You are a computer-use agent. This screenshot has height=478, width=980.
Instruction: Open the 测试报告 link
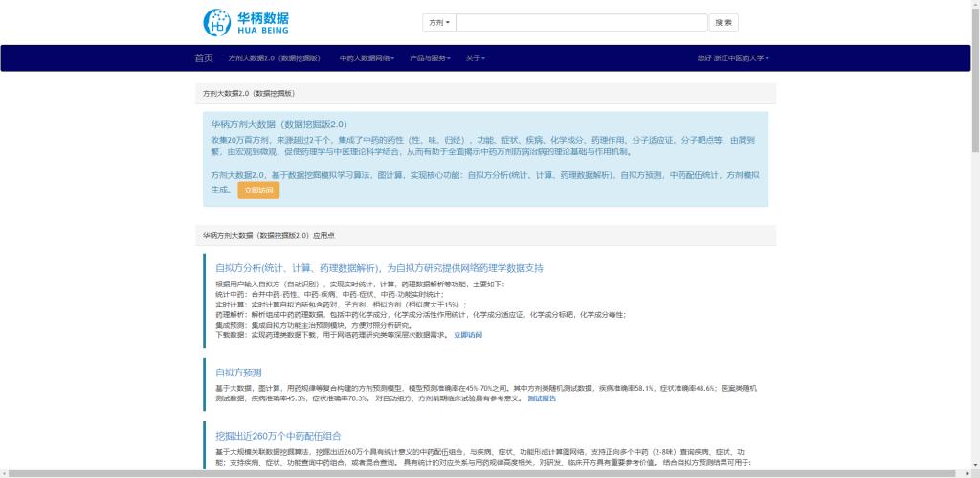pos(542,398)
